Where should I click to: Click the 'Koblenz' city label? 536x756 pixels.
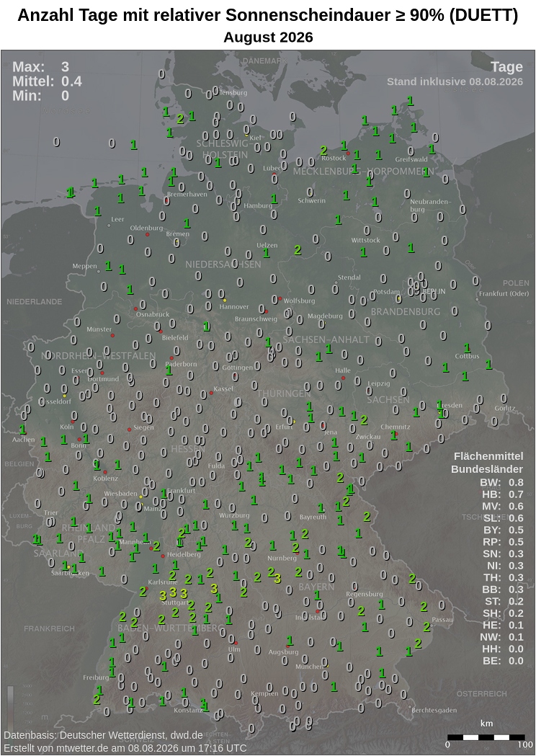[106, 479]
